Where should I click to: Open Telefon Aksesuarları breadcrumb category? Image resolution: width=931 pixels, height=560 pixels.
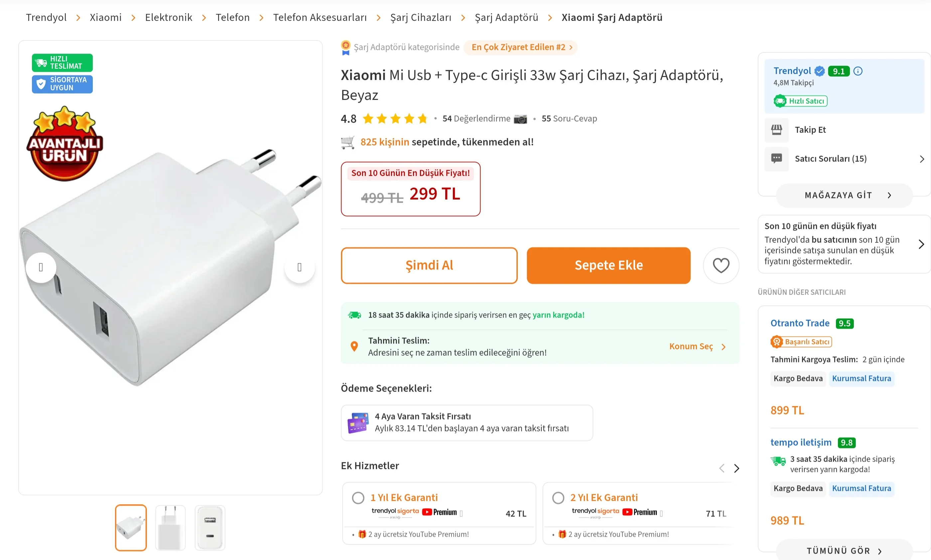point(320,17)
